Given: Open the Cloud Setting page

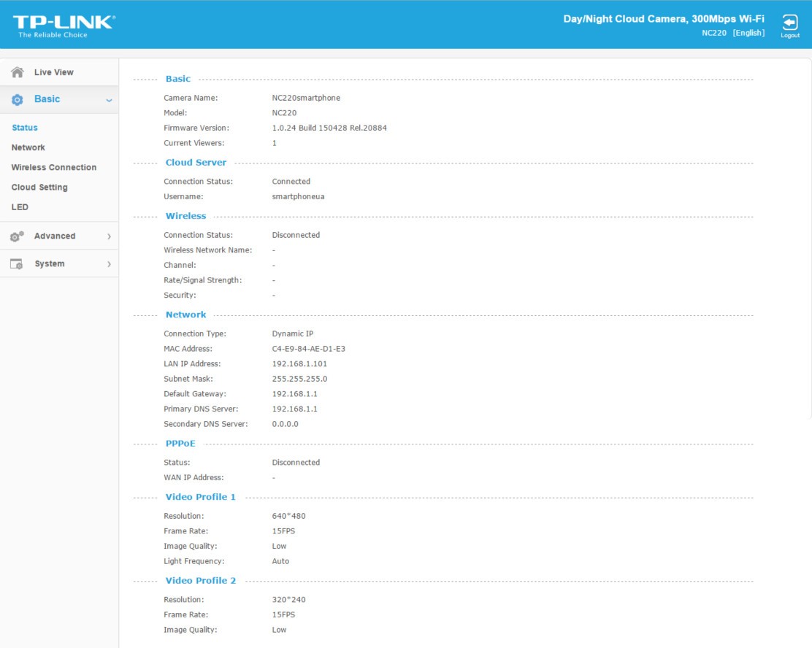Looking at the screenshot, I should [39, 188].
